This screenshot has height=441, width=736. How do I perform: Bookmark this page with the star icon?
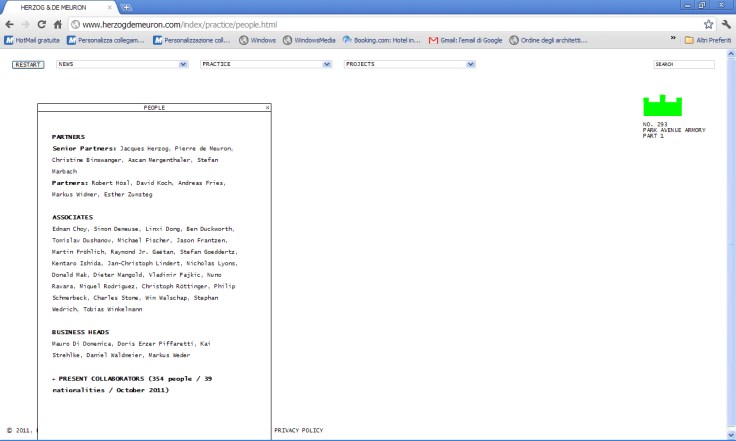tap(708, 23)
